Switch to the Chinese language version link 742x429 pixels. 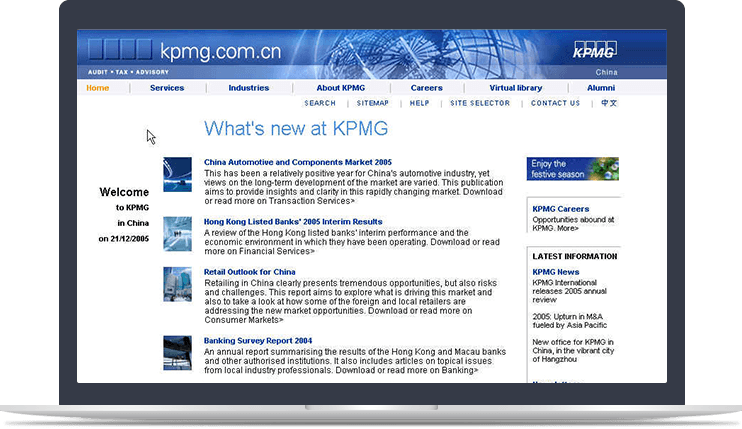(609, 103)
